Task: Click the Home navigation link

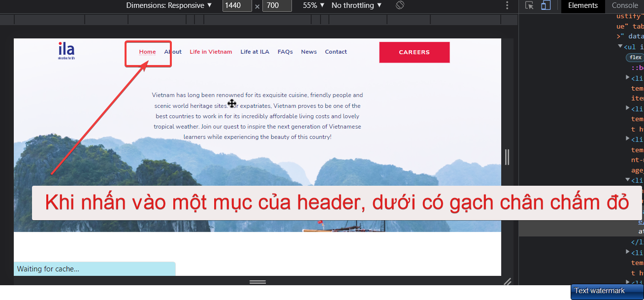Action: [147, 52]
